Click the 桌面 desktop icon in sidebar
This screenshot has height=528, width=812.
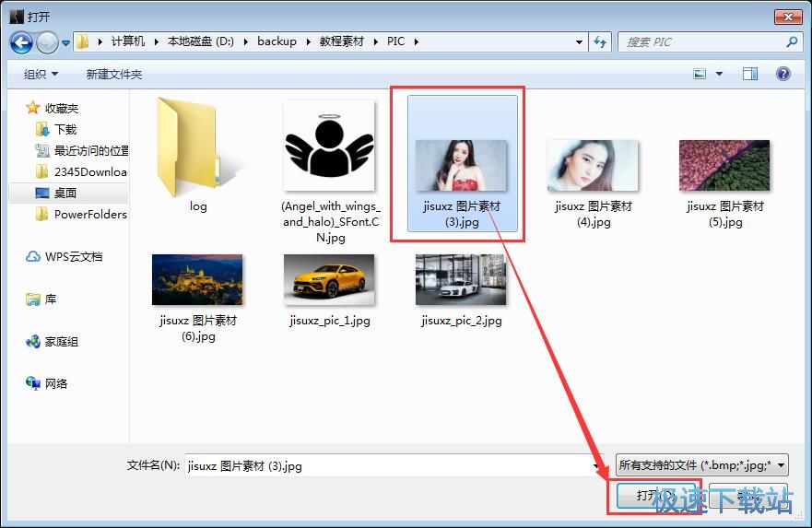click(x=42, y=194)
